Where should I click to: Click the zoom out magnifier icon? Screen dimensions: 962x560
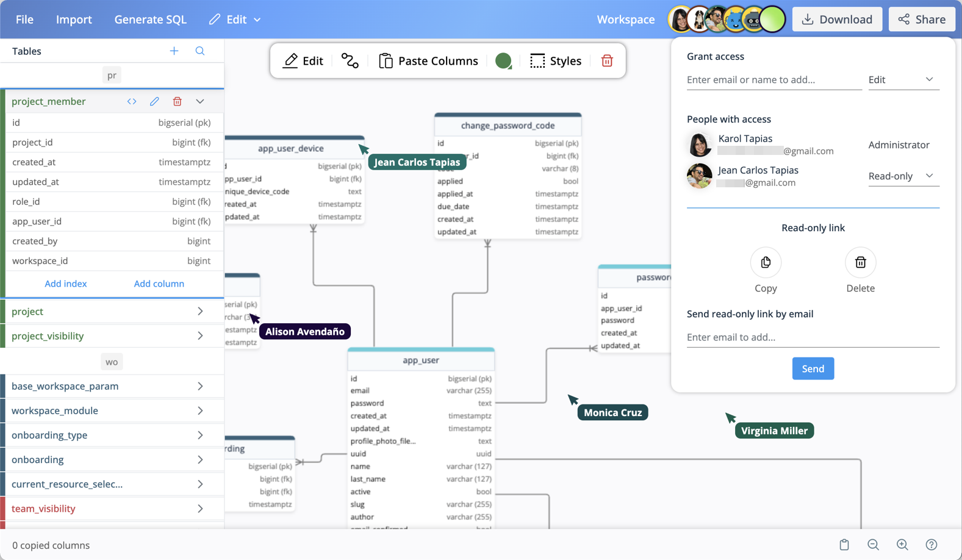click(873, 545)
